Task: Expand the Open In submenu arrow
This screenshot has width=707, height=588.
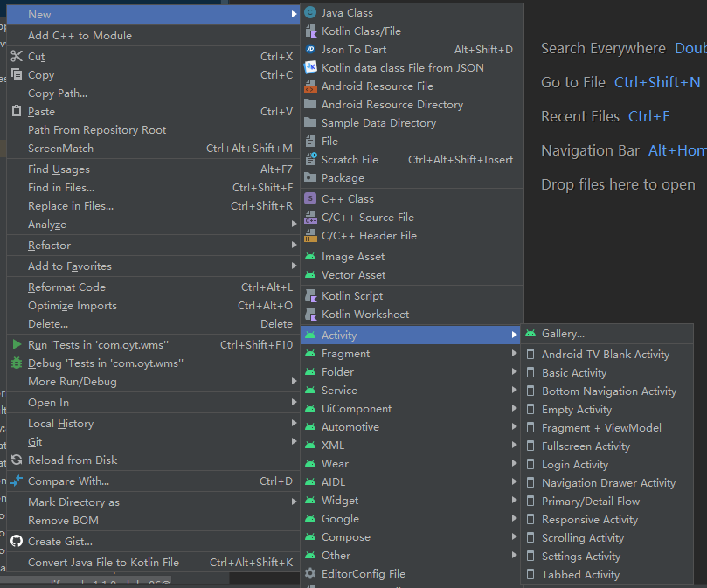Action: pos(294,402)
